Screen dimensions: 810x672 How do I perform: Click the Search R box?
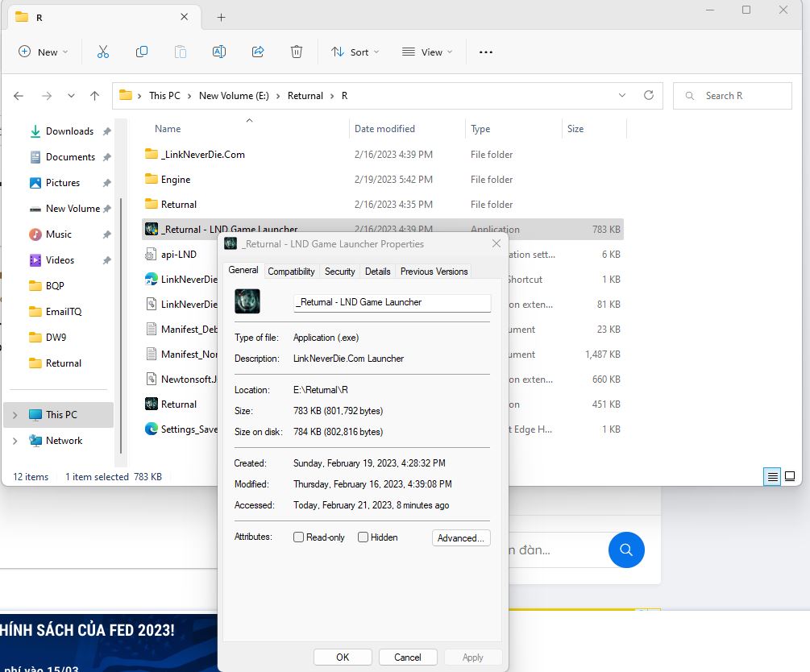pos(732,96)
